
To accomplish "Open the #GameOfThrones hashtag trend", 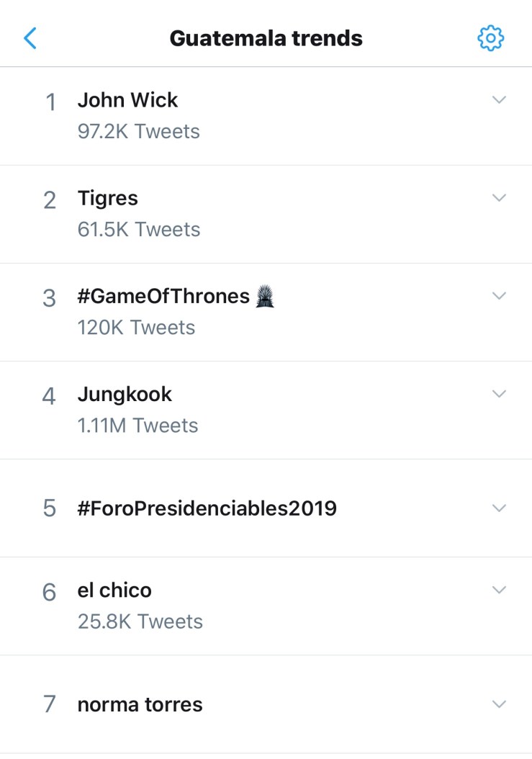I will click(x=163, y=296).
